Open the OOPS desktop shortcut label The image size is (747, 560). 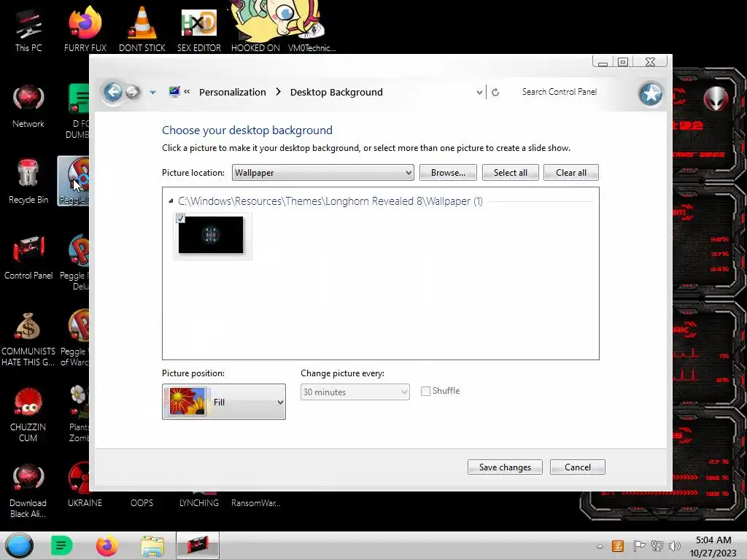[142, 503]
